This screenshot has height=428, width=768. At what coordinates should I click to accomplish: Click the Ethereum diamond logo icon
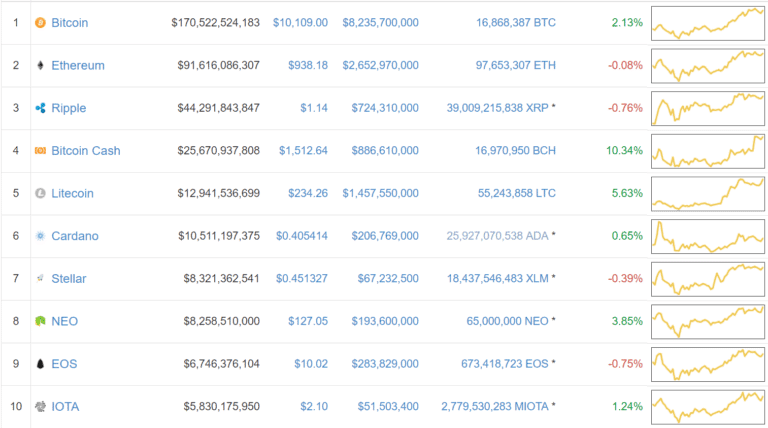(x=40, y=65)
